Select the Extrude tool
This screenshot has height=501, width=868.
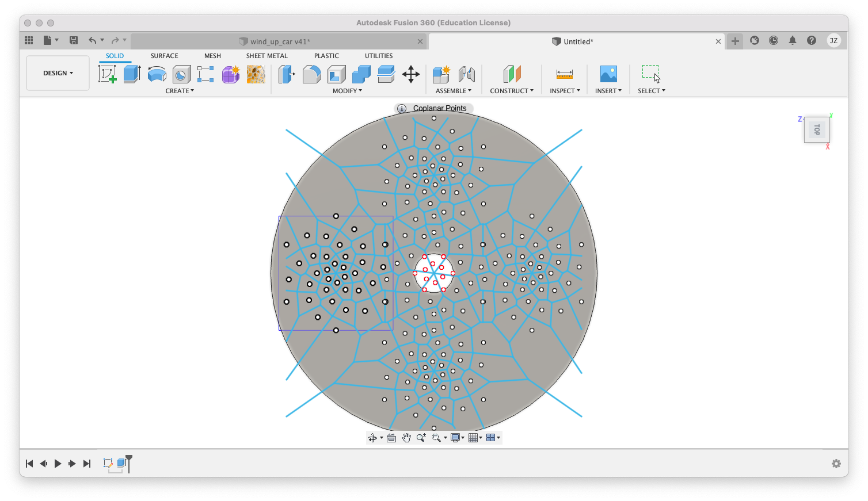coord(132,74)
